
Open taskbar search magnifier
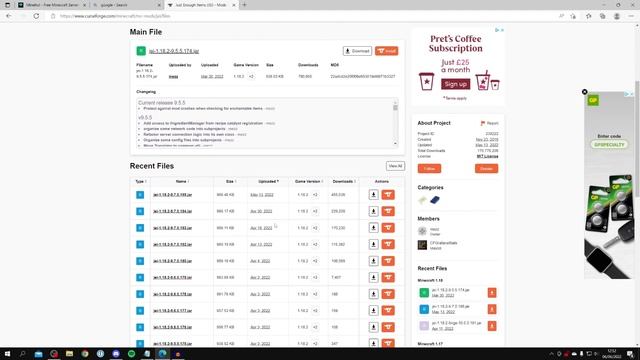(22, 354)
